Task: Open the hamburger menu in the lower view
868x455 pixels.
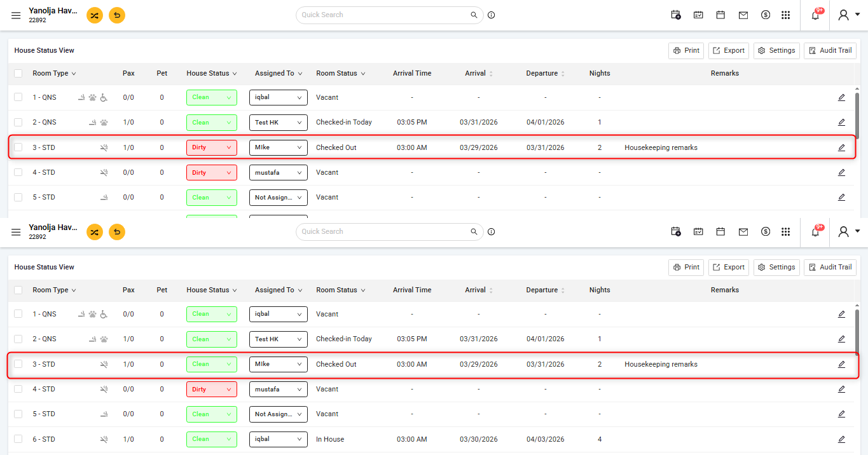Action: click(16, 232)
